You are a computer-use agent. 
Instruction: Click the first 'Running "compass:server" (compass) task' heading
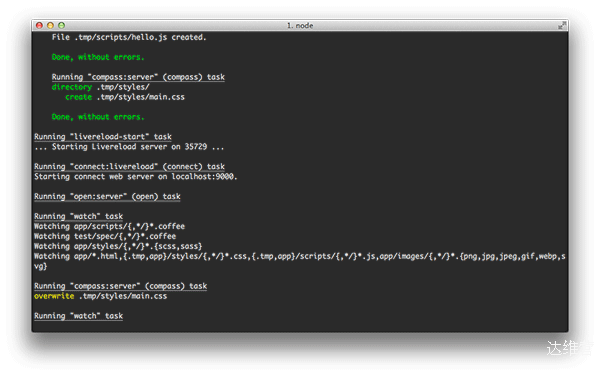tap(138, 77)
